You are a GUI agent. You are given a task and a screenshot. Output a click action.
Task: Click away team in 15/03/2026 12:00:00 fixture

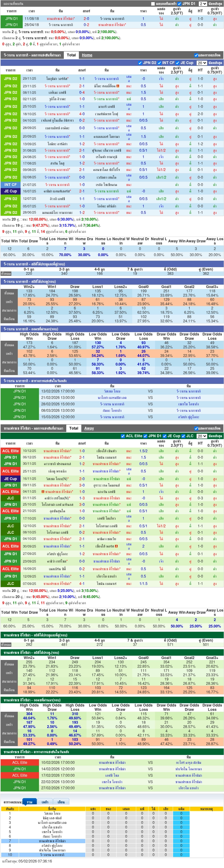click(x=189, y=417)
